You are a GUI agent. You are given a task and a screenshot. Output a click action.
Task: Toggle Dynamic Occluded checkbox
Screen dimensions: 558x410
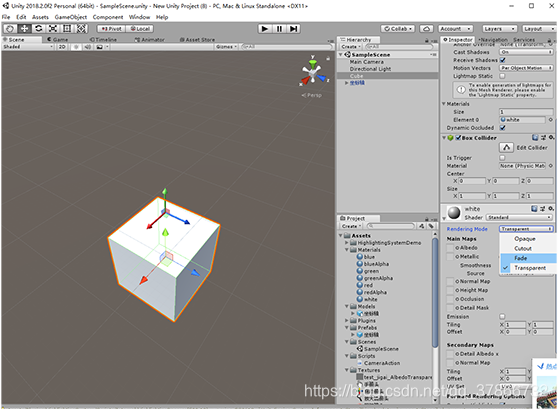point(502,128)
